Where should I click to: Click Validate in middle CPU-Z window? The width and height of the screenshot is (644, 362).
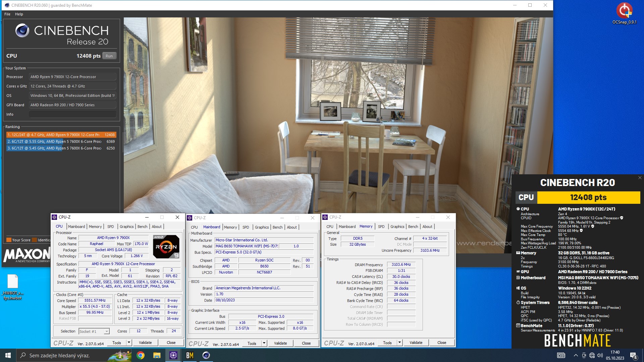click(x=280, y=343)
